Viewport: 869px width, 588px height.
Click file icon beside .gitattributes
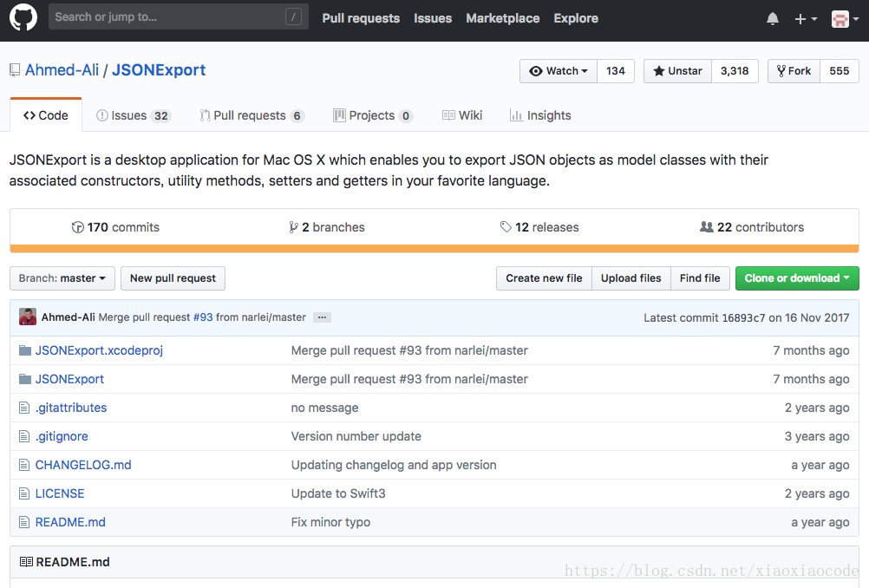pos(24,408)
